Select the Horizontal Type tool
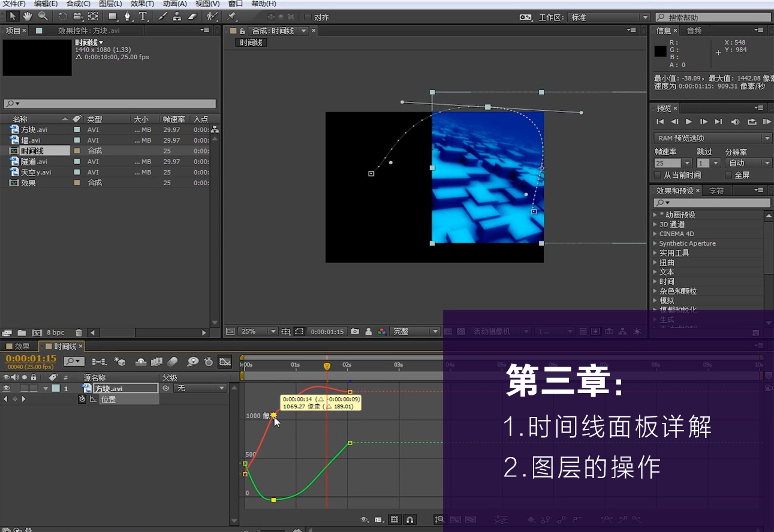This screenshot has height=532, width=774. pyautogui.click(x=143, y=16)
